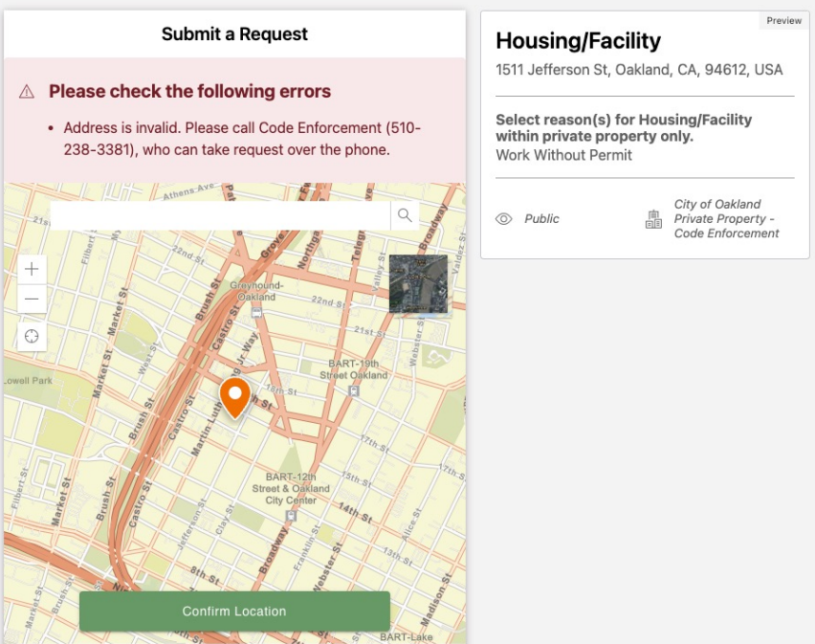Image resolution: width=815 pixels, height=644 pixels.
Task: Zoom in the map with plus button
Action: [32, 269]
